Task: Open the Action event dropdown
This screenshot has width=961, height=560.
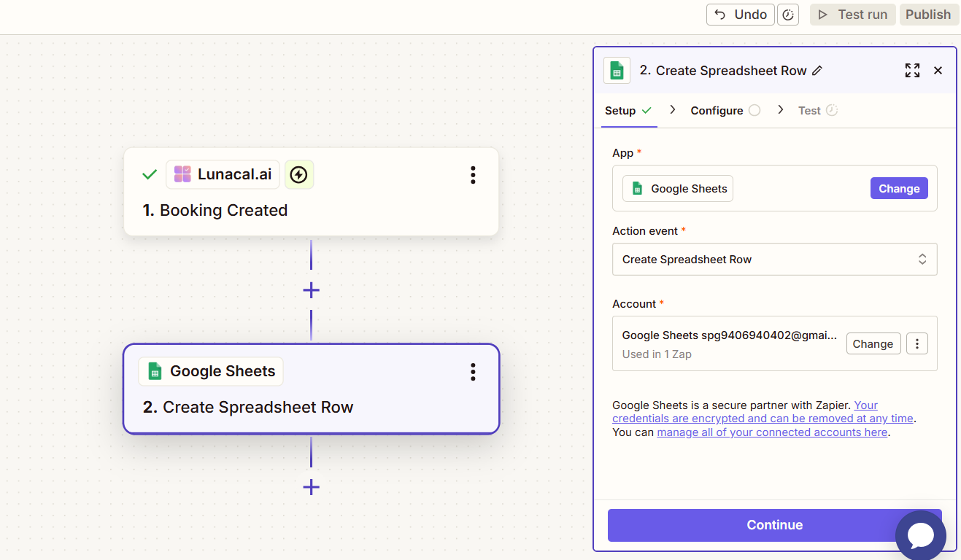Action: [774, 259]
